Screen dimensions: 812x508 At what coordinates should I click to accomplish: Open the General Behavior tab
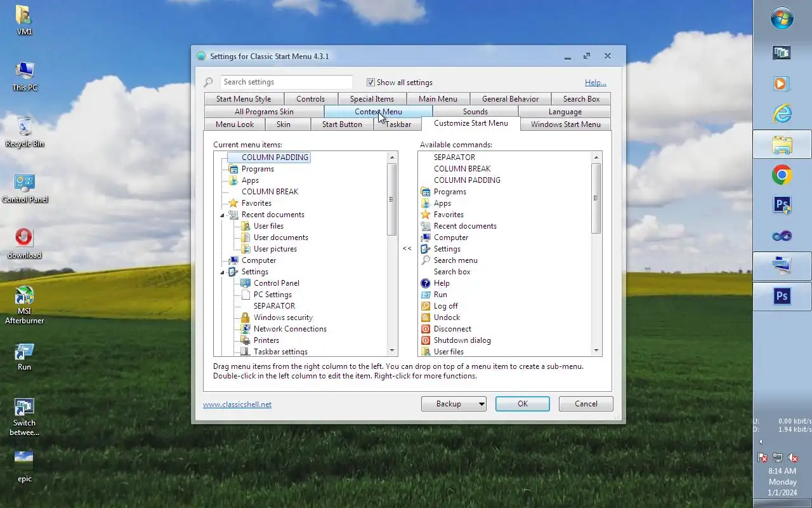(510, 99)
